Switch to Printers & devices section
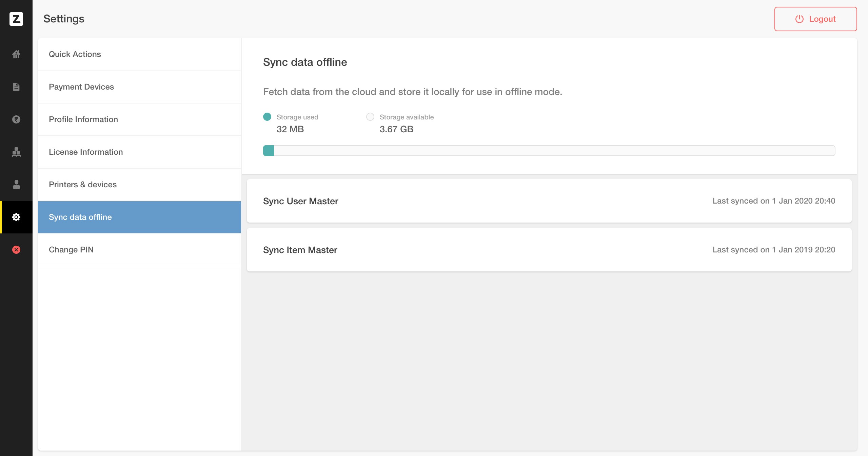Viewport: 868px width, 456px height. (83, 185)
